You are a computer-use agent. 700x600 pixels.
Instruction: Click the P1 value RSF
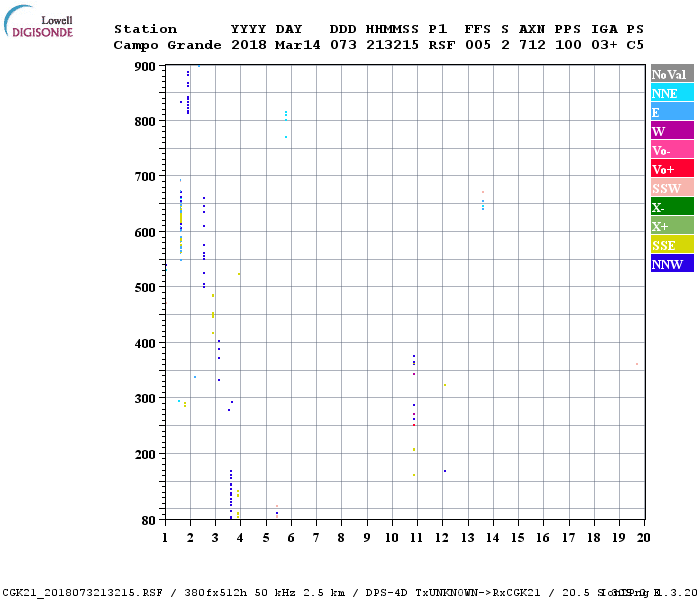click(x=442, y=45)
